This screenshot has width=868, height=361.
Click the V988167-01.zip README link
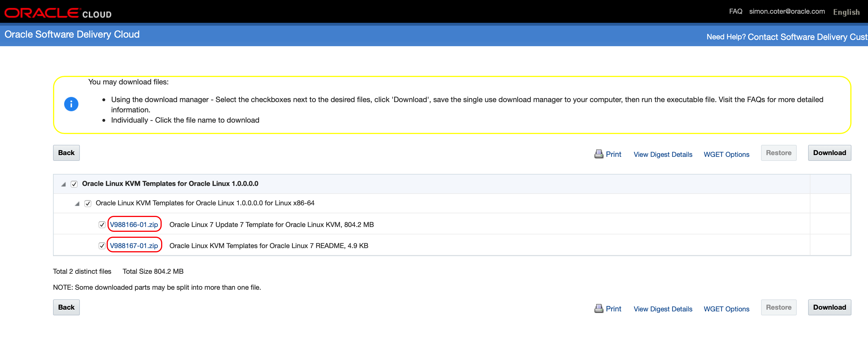pos(134,246)
